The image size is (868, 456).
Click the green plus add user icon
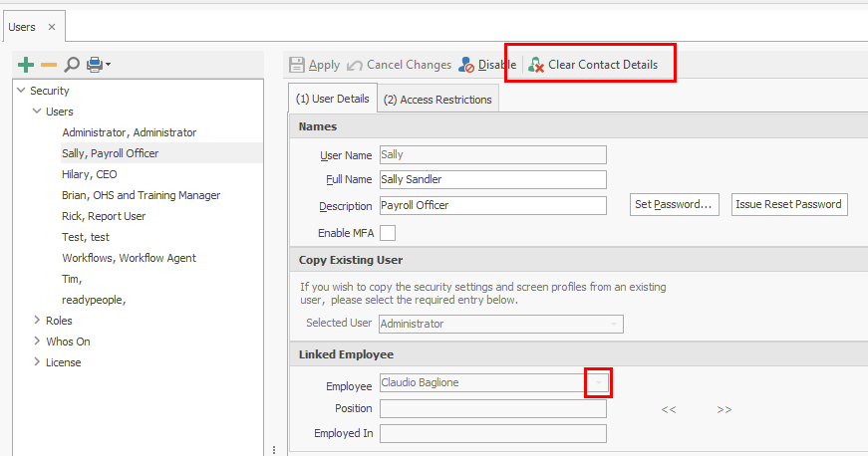(x=27, y=65)
